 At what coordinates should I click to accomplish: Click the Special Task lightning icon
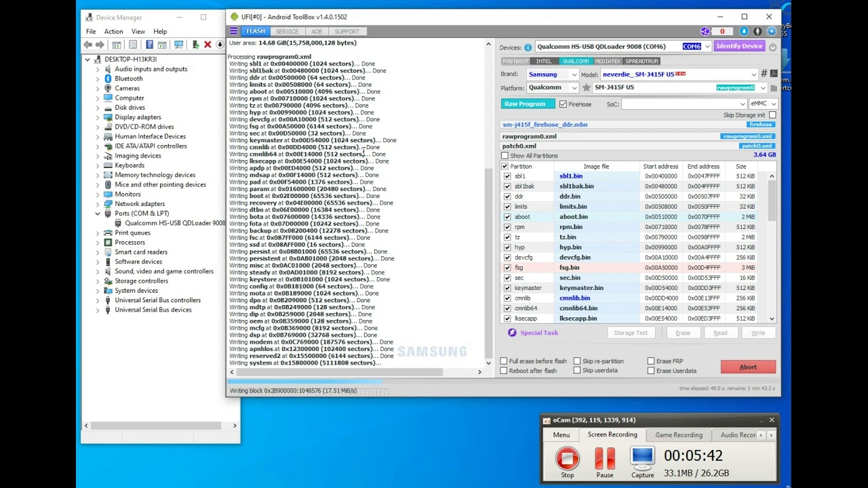(x=512, y=333)
